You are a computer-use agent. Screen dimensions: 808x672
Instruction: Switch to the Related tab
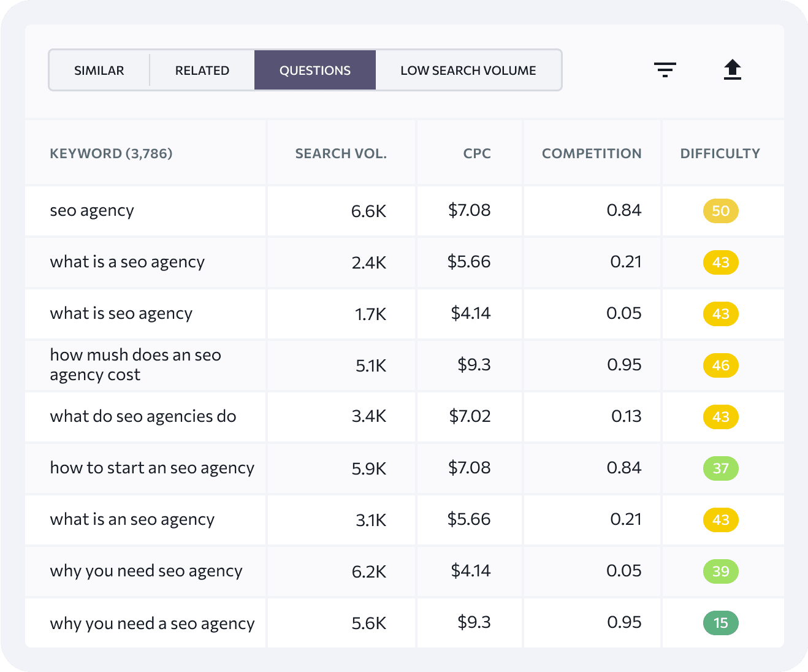coord(202,71)
